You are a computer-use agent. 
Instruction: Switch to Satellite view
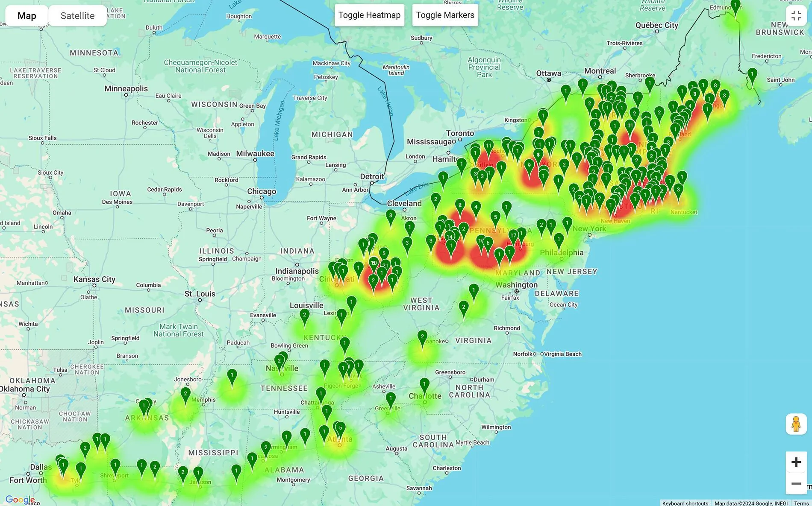coord(77,16)
